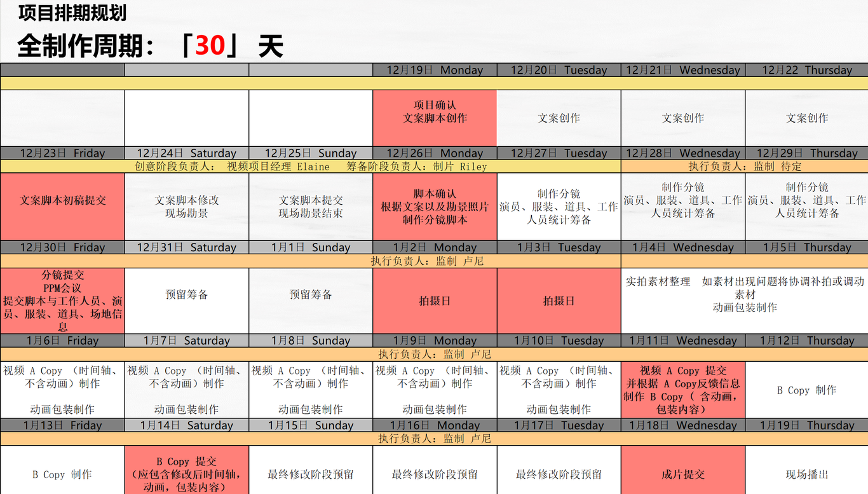The width and height of the screenshot is (868, 494).
Task: Click the 12月30日 Friday date header
Action: click(x=62, y=247)
